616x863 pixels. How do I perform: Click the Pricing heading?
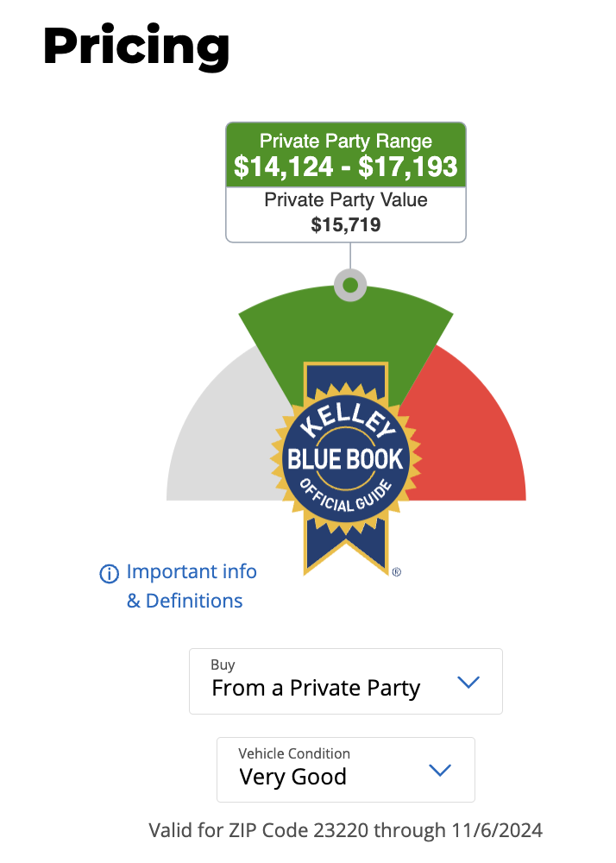[x=136, y=47]
